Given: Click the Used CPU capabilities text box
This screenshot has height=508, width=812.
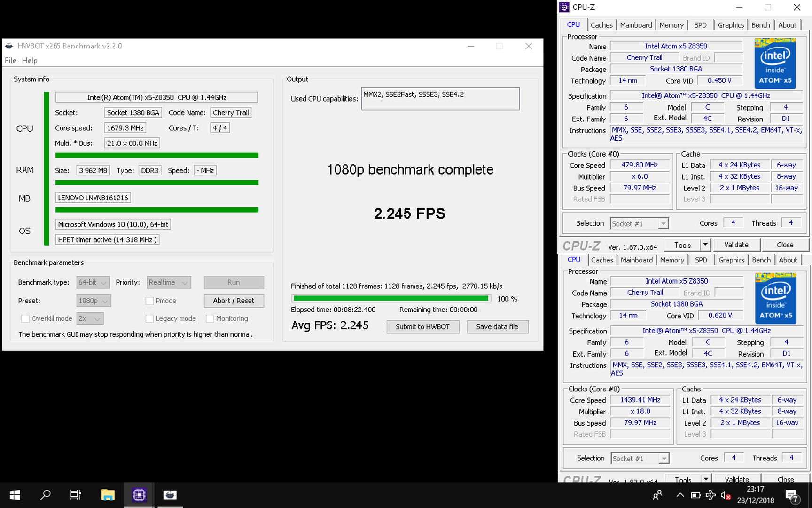Looking at the screenshot, I should coord(440,99).
